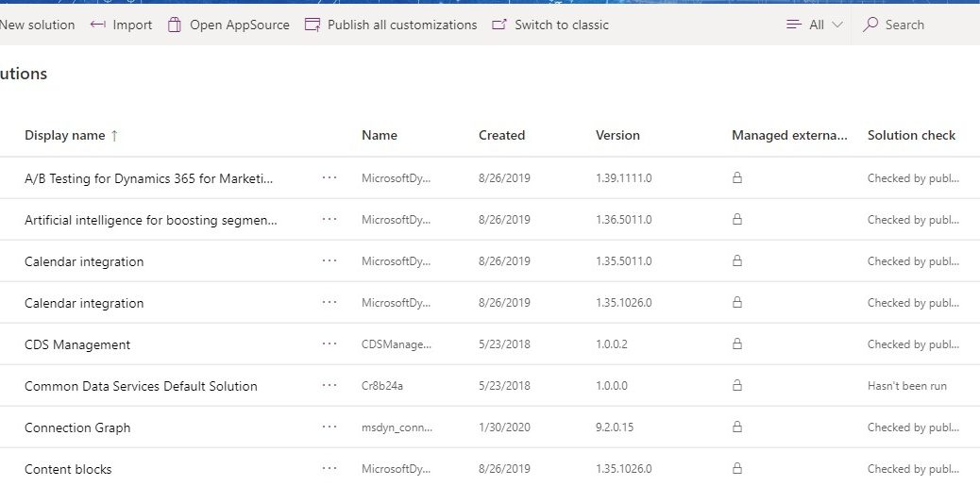Screen dimensions: 980x486
Task: Select the Artificial intelligence for boosting row
Action: click(490, 219)
